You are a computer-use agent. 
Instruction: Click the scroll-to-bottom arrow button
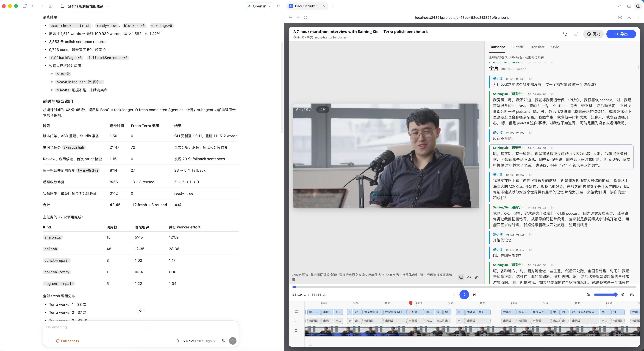141,310
